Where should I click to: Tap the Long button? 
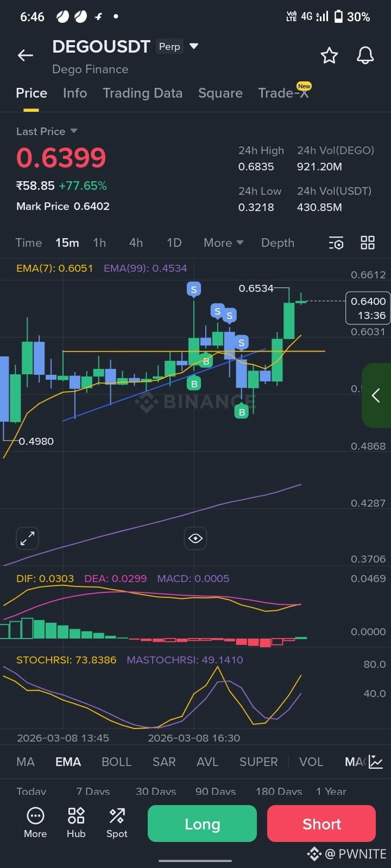click(x=202, y=824)
